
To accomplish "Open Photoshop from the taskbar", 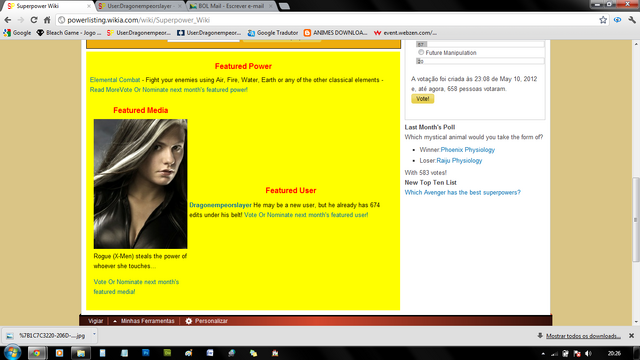I will (x=146, y=353).
